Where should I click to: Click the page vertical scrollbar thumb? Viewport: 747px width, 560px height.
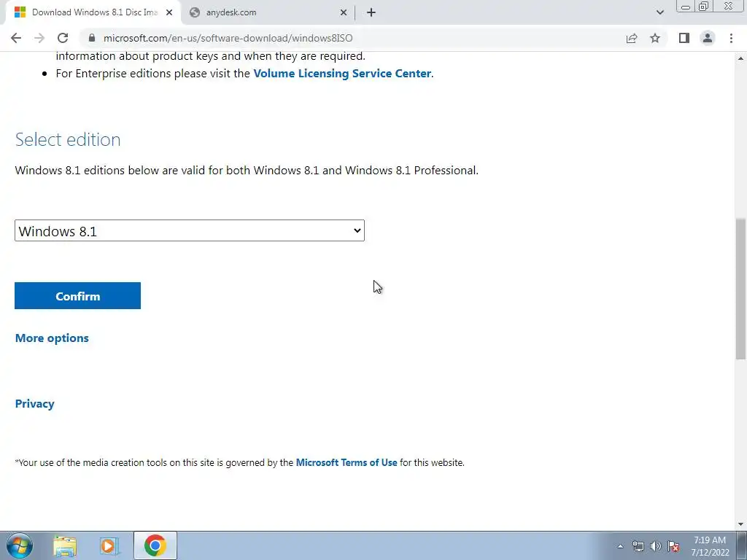(x=740, y=289)
